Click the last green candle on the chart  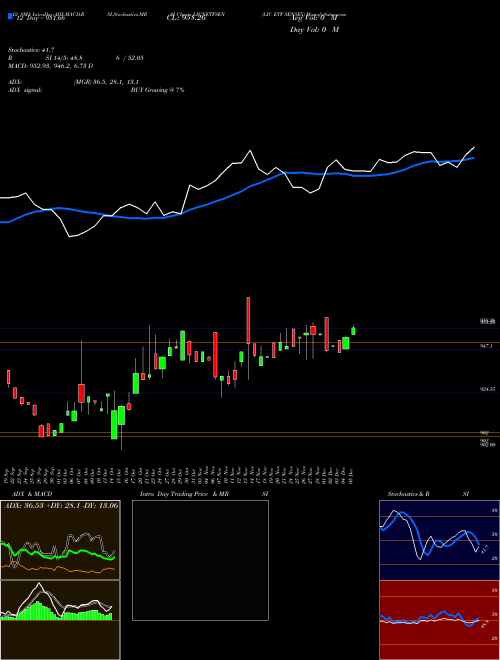(x=353, y=330)
